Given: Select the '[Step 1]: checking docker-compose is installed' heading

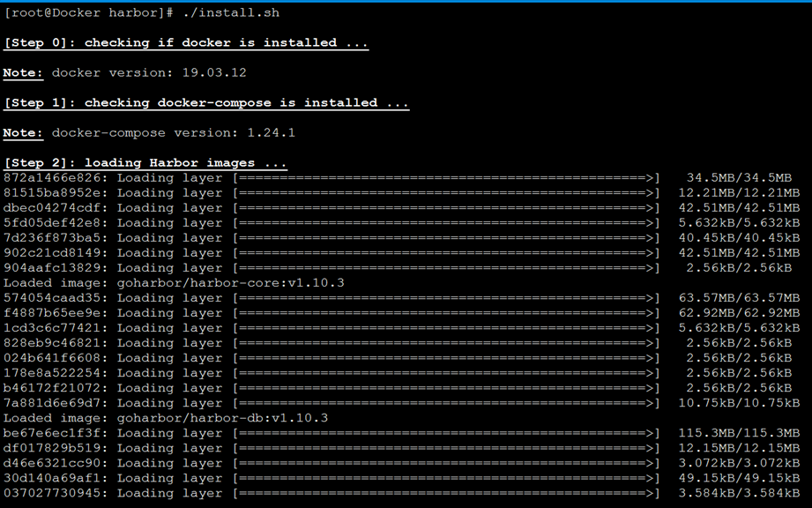Looking at the screenshot, I should 206,103.
